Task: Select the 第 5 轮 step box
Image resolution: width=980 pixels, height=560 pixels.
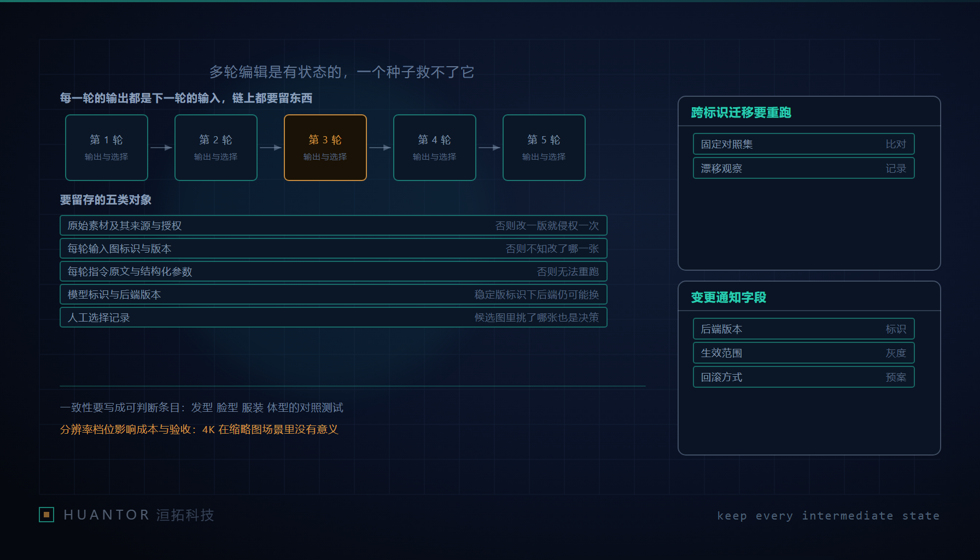Action: coord(544,148)
